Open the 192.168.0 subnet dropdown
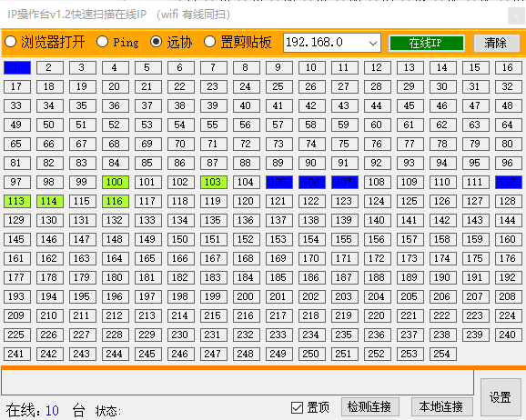526x420 pixels. pyautogui.click(x=332, y=43)
